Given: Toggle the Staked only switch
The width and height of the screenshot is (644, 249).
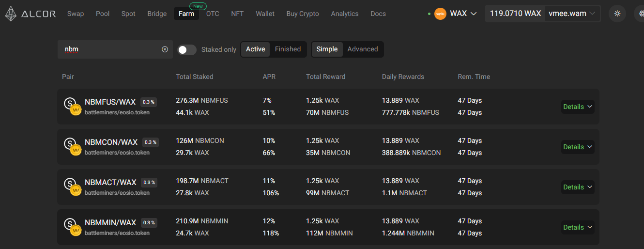Looking at the screenshot, I should pyautogui.click(x=186, y=49).
